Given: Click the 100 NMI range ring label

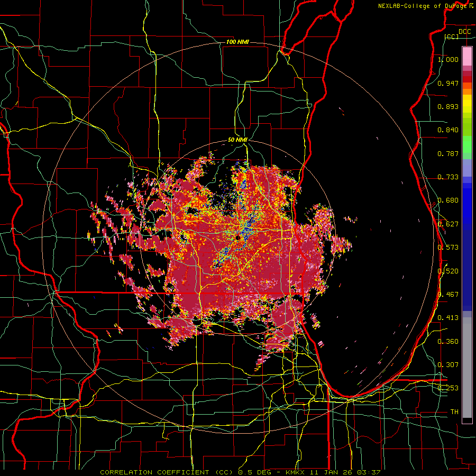Looking at the screenshot, I should [237, 42].
